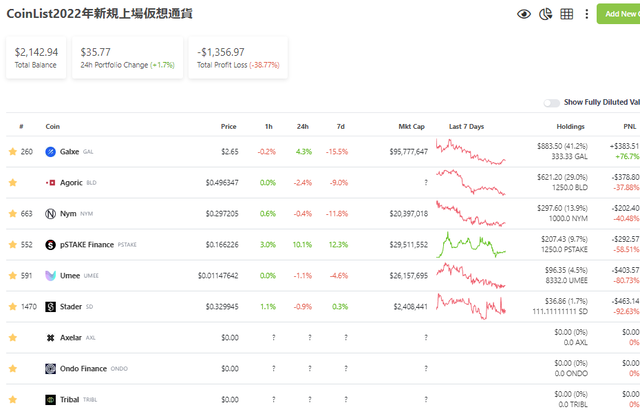Toggle the Tribal favorite star
This screenshot has height=414, width=640.
pos(13,400)
